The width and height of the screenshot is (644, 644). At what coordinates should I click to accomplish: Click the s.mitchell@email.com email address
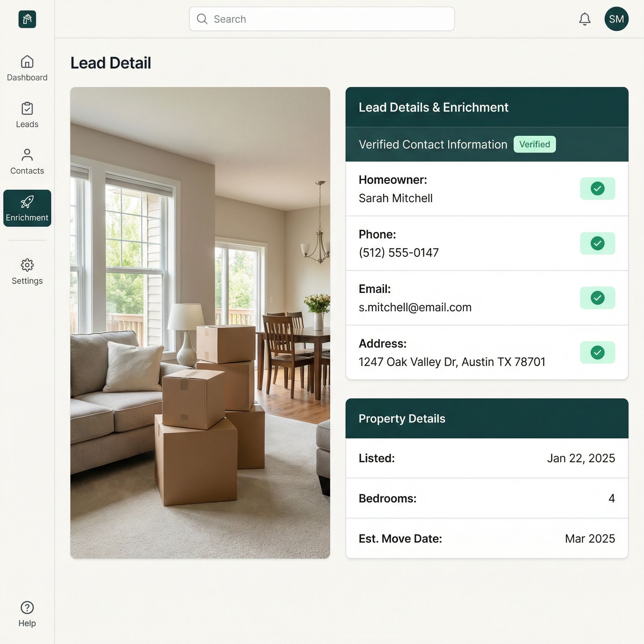pos(415,307)
